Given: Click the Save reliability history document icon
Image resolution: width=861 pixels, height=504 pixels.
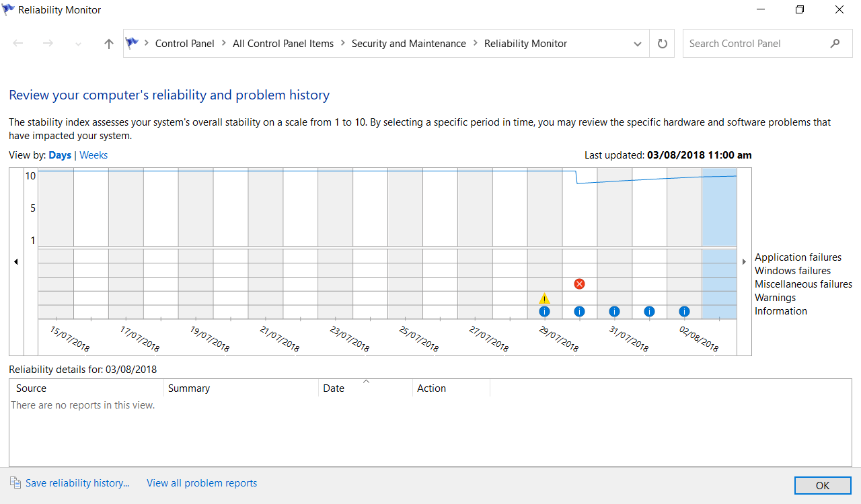Looking at the screenshot, I should point(15,482).
